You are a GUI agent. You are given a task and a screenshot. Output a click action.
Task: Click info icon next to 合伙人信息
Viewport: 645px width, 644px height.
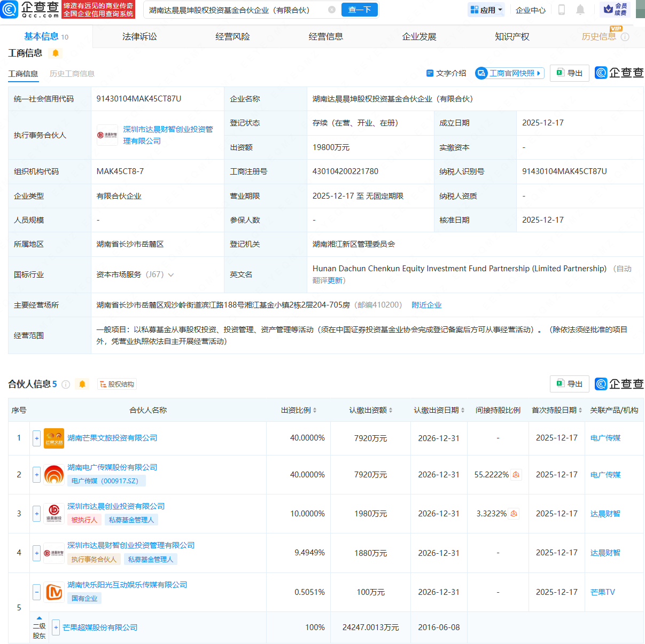66,384
